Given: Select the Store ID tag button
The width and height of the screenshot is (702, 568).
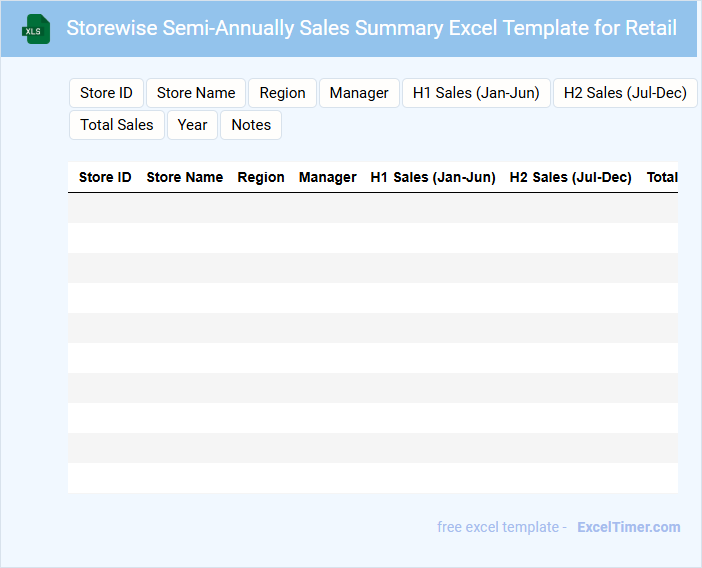Looking at the screenshot, I should [x=106, y=93].
